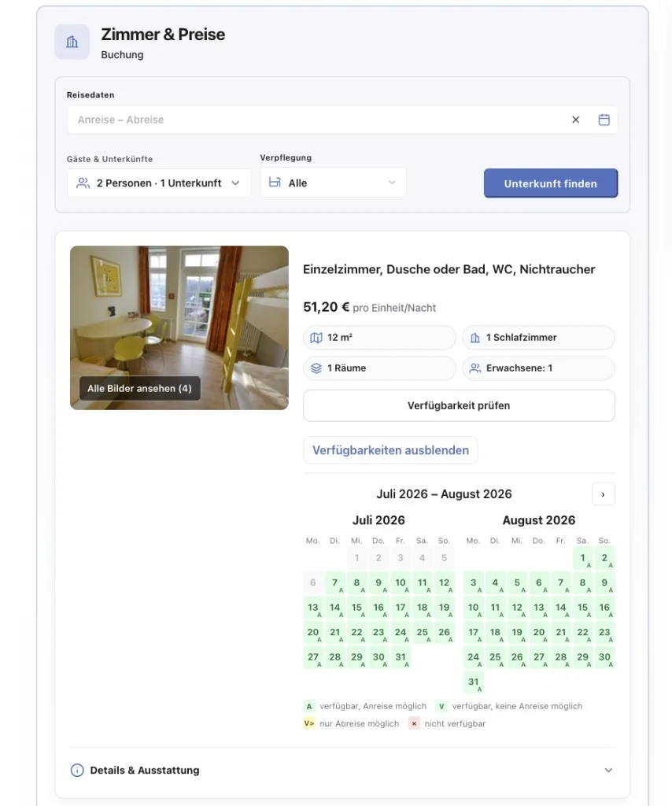Click the Erwachsene: 1 chip
672x806 pixels.
click(538, 368)
